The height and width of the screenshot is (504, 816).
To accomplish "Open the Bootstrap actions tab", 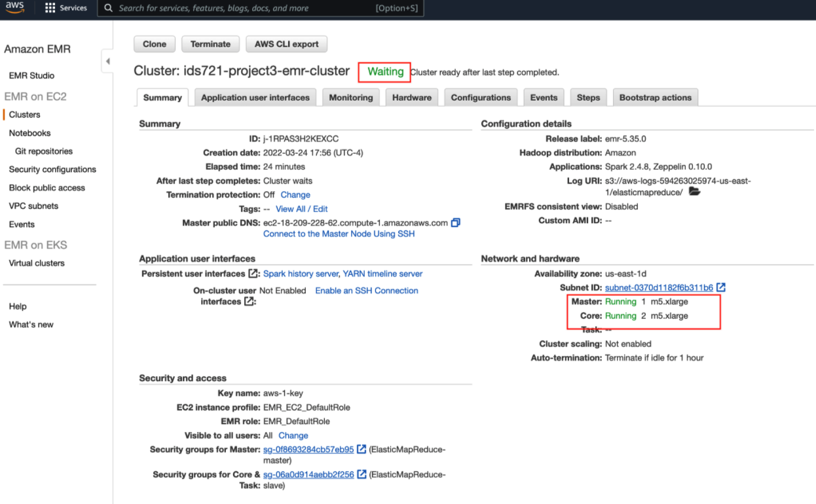I will pos(656,98).
